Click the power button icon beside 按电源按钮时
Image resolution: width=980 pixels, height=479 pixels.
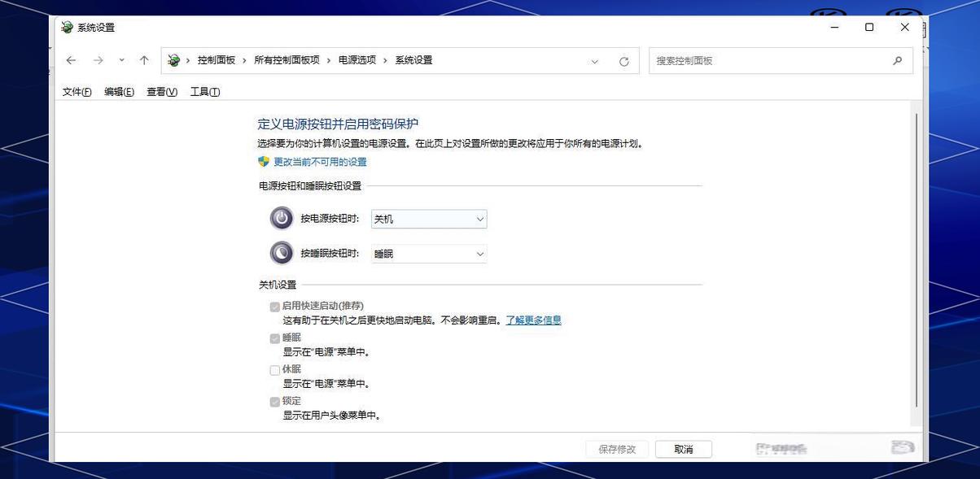point(280,218)
